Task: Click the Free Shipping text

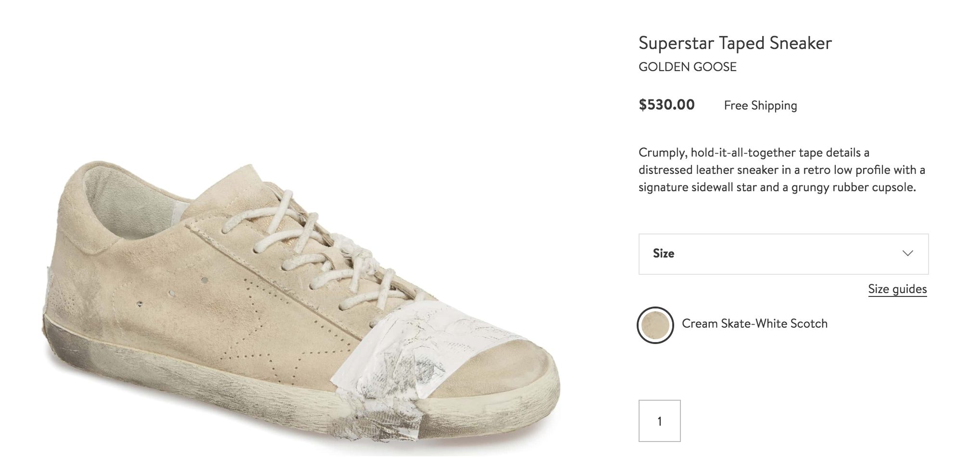Action: pos(760,106)
